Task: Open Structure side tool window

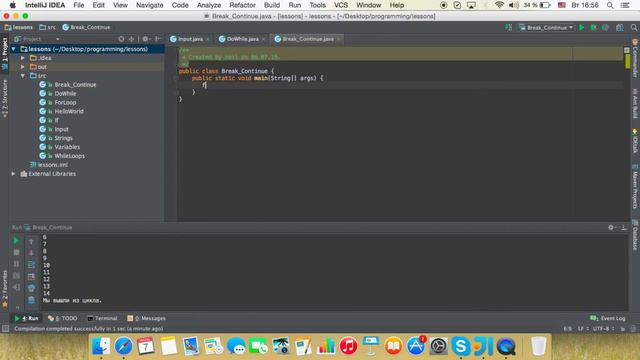Action: (x=4, y=99)
